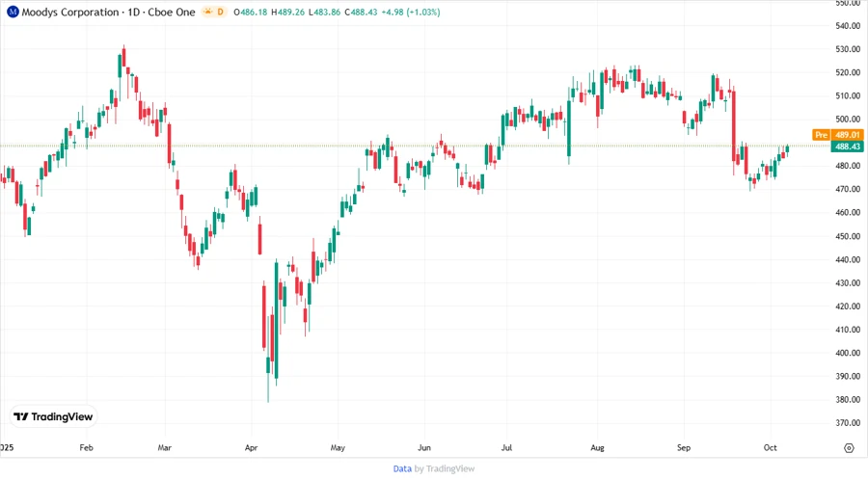Viewport: 868px width, 480px height.
Task: Click the Apr label on time axis
Action: click(x=250, y=448)
